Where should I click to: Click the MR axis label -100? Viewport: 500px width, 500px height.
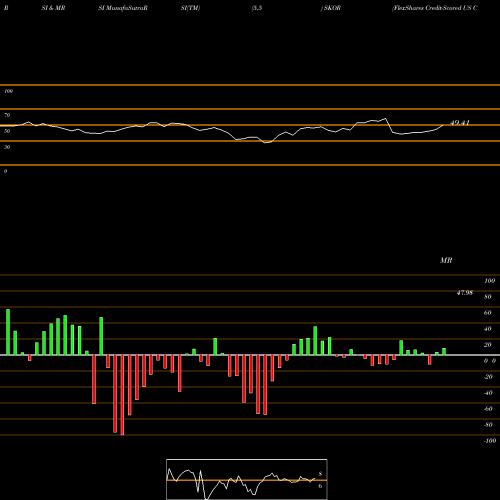[x=490, y=441]
